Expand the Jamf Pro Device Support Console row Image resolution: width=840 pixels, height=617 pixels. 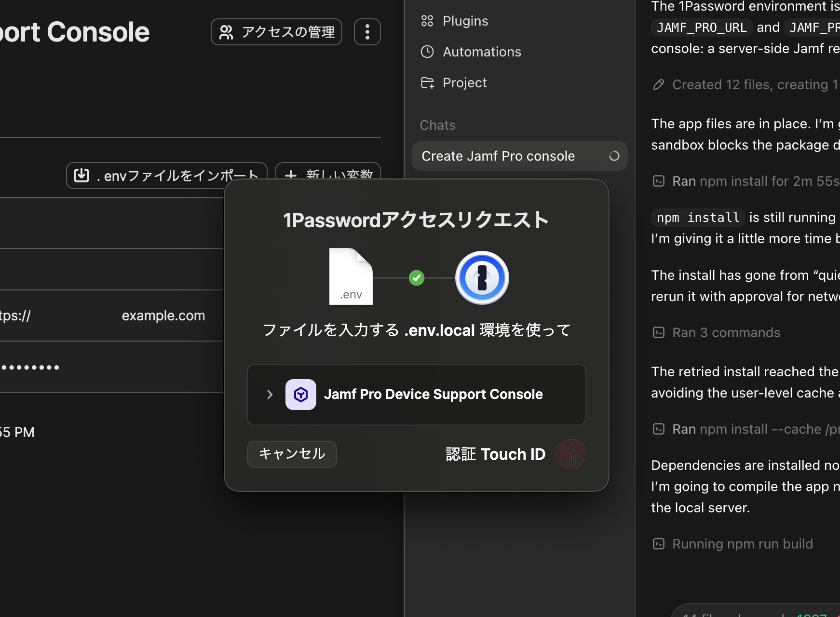[270, 395]
